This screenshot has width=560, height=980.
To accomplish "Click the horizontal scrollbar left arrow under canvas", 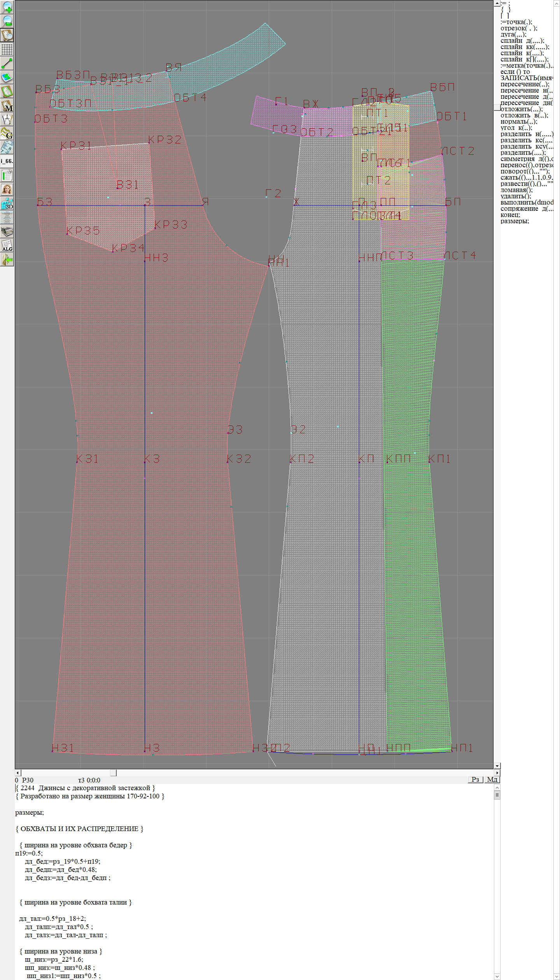I will click(17, 772).
